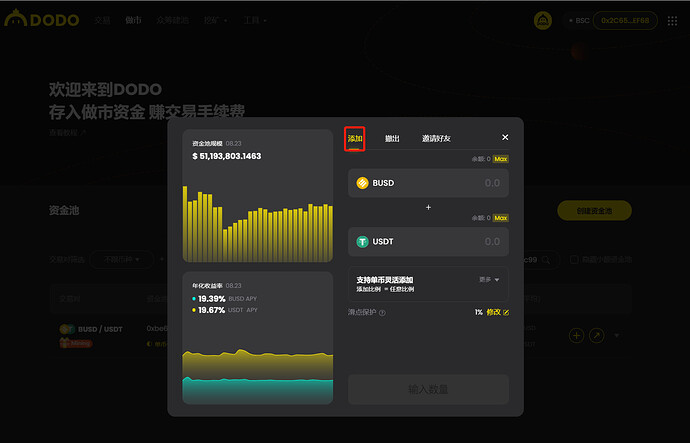This screenshot has width=690, height=443.
Task: Click the $ 51,193,803.1463 pool size value
Action: pyautogui.click(x=227, y=156)
